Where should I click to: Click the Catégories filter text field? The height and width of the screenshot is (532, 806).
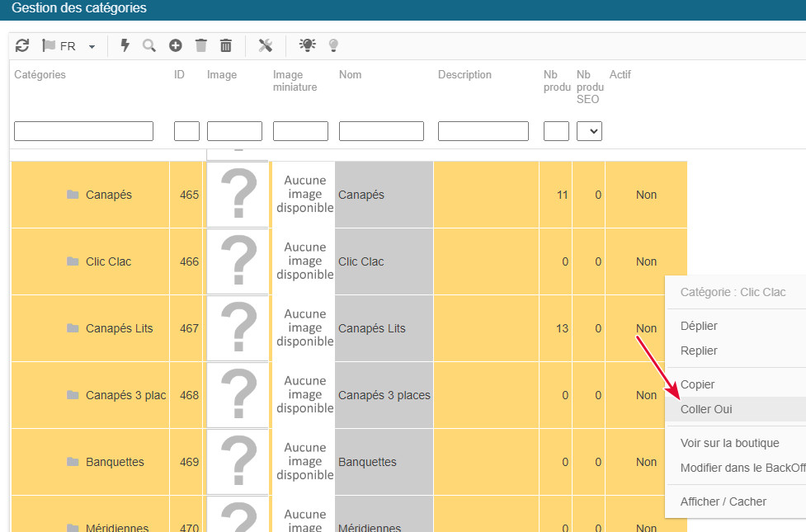point(83,131)
